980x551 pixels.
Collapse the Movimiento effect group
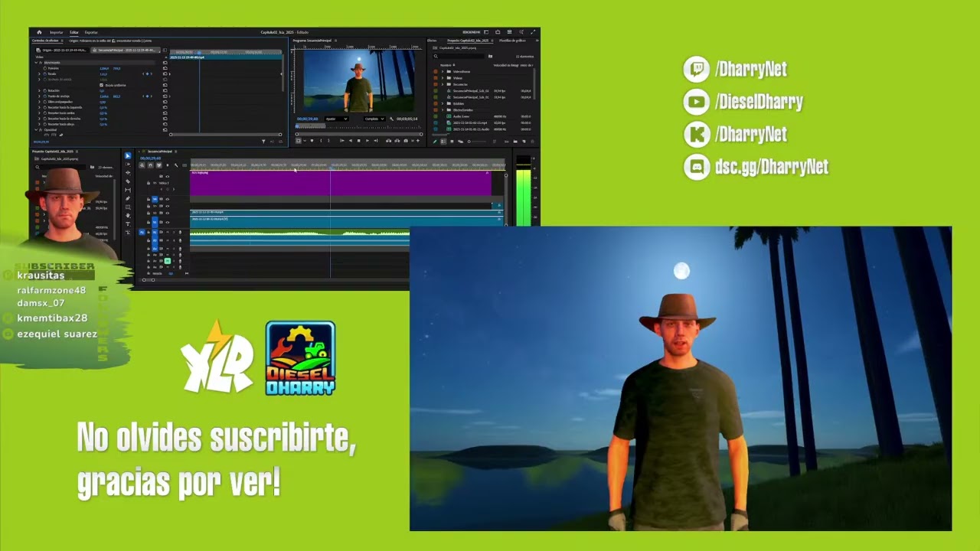[36, 63]
